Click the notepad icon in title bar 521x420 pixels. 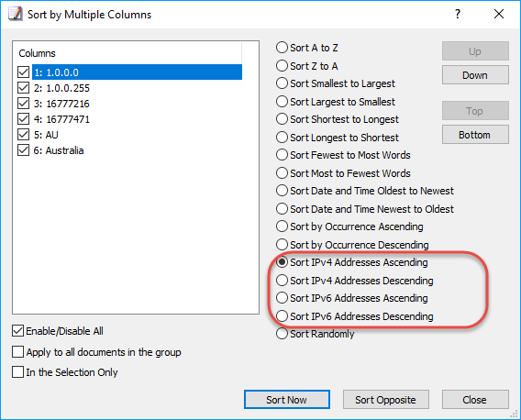[15, 15]
